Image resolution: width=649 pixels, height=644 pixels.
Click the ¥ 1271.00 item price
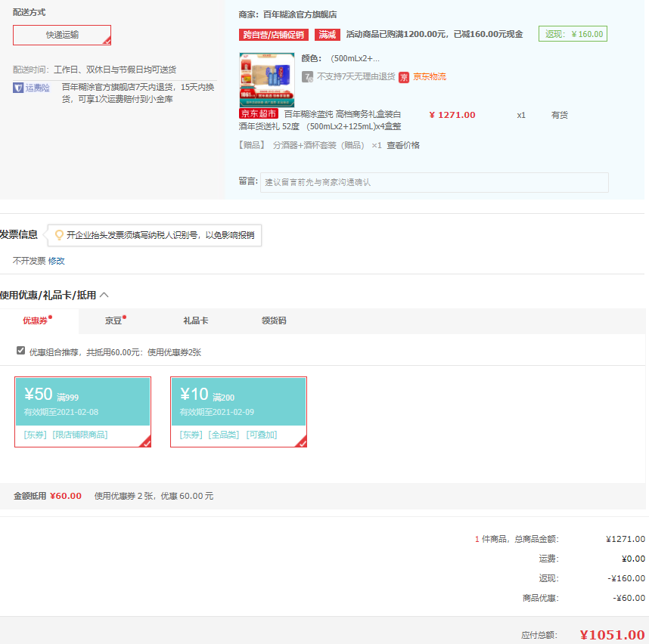452,115
